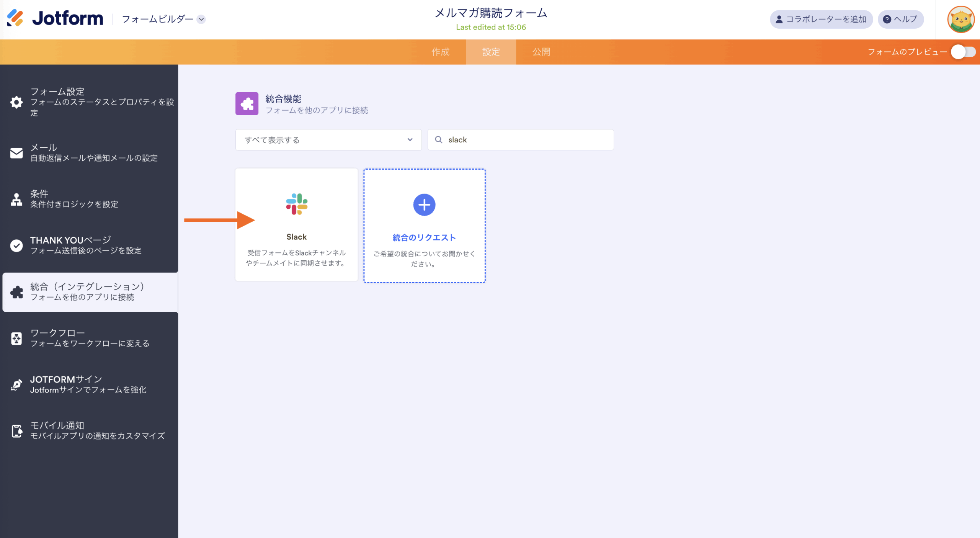Viewport: 980px width, 538px height.
Task: Click the THANK YOUページ checkmark icon
Action: click(x=16, y=245)
